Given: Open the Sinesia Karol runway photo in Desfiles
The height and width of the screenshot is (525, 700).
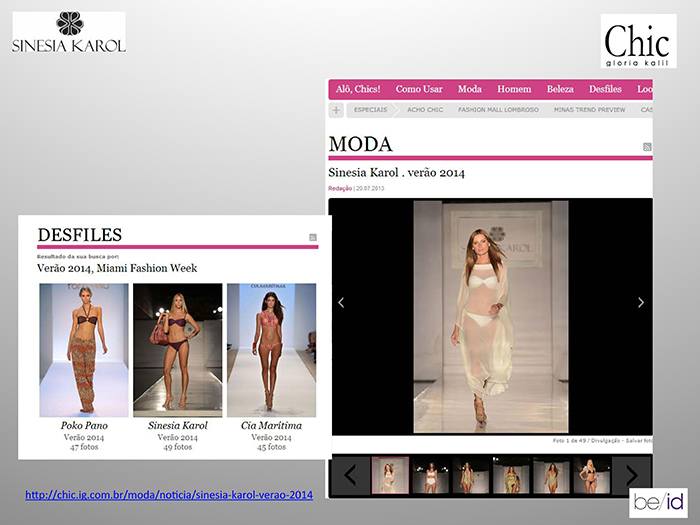Looking at the screenshot, I should pos(178,350).
